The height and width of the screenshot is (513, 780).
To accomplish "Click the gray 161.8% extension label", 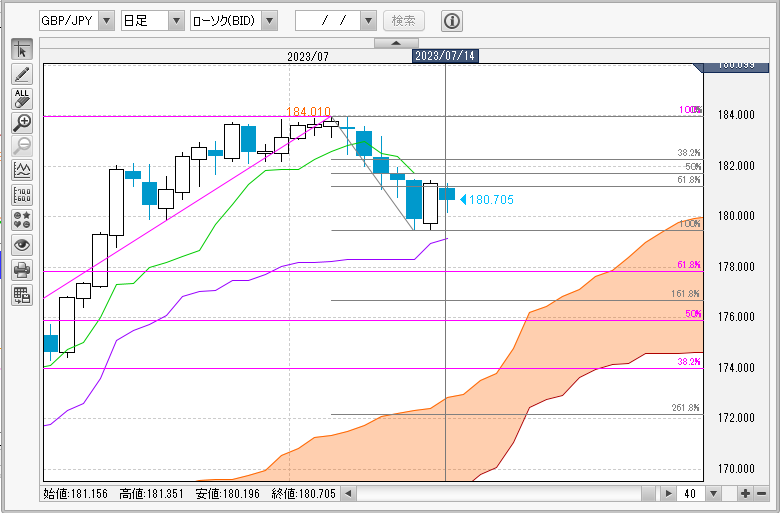I will 685,294.
